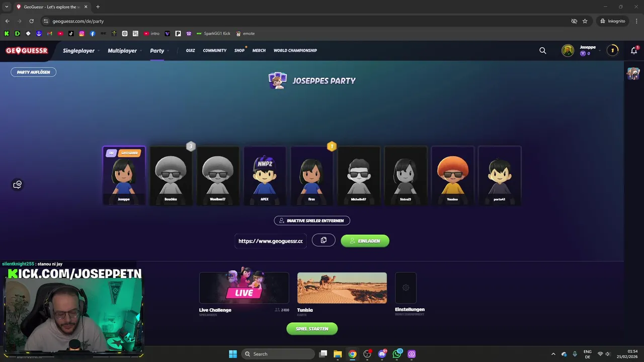Screen dimensions: 644x362
Task: Open File Explorer in the taskbar
Action: click(338, 354)
